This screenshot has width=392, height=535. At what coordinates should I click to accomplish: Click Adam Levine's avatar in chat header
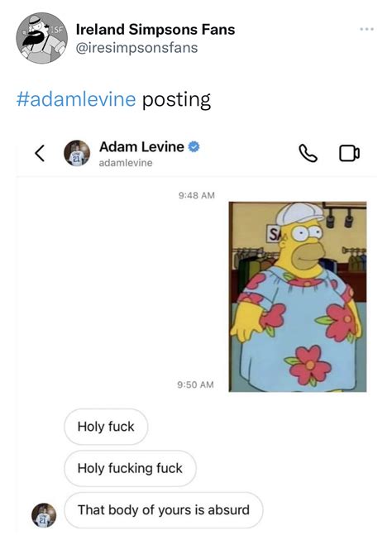click(x=77, y=153)
